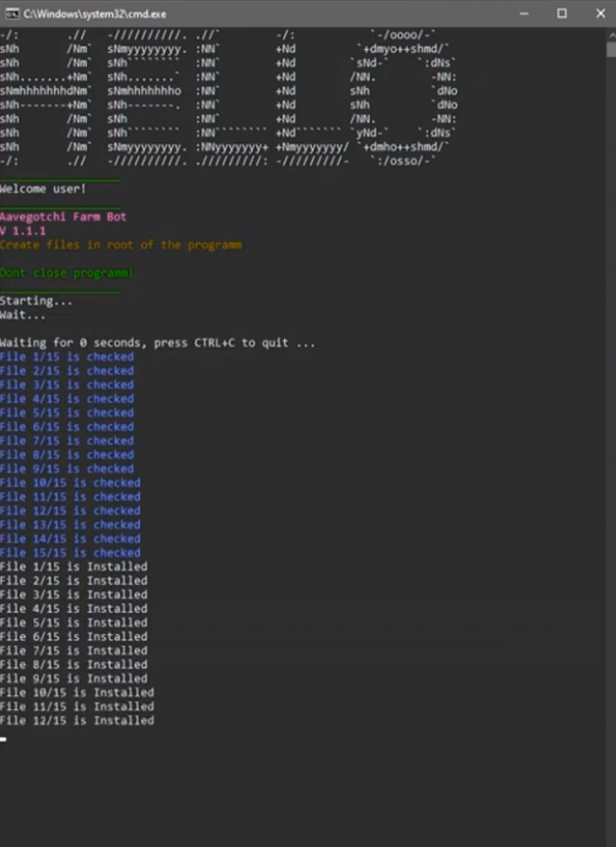Click the cmd.exe icon in title bar

(12, 13)
